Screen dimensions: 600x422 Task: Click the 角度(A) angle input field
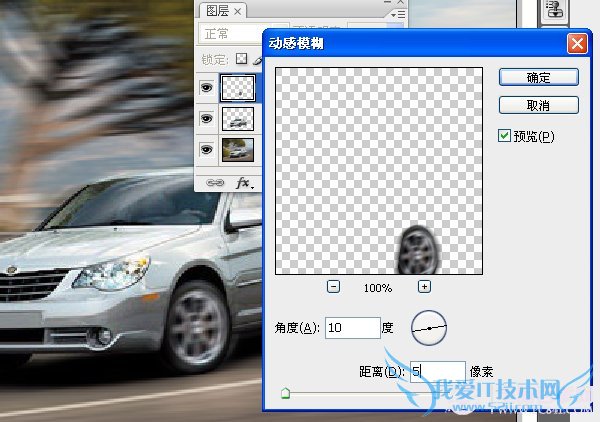coord(353,328)
